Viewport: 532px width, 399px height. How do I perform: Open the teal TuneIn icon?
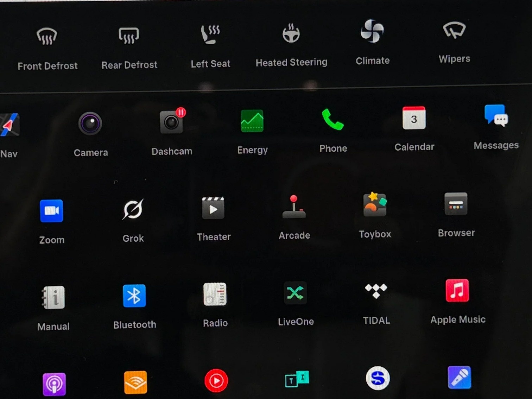point(297,379)
